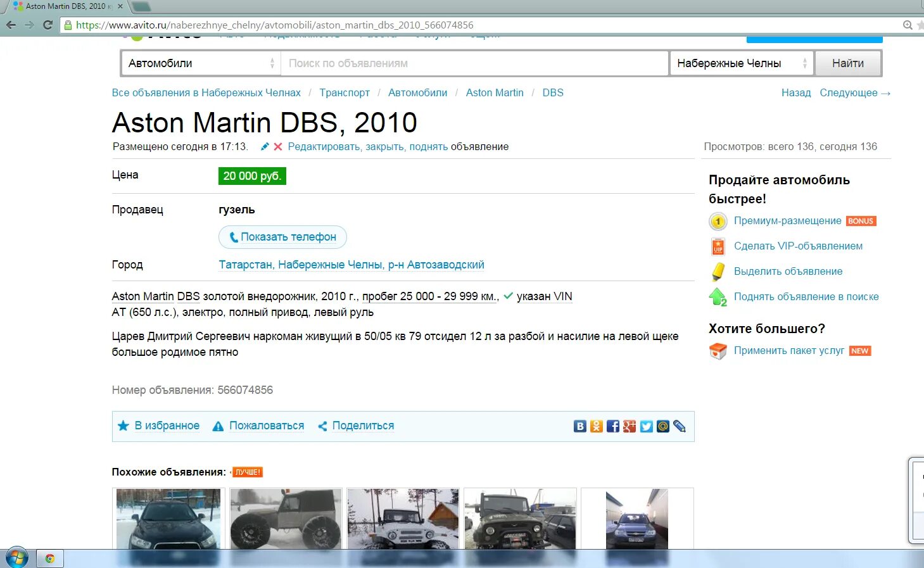Open the big-wheel buggy similar listing thumbnail
Viewport: 924px width, 568px height.
(286, 519)
